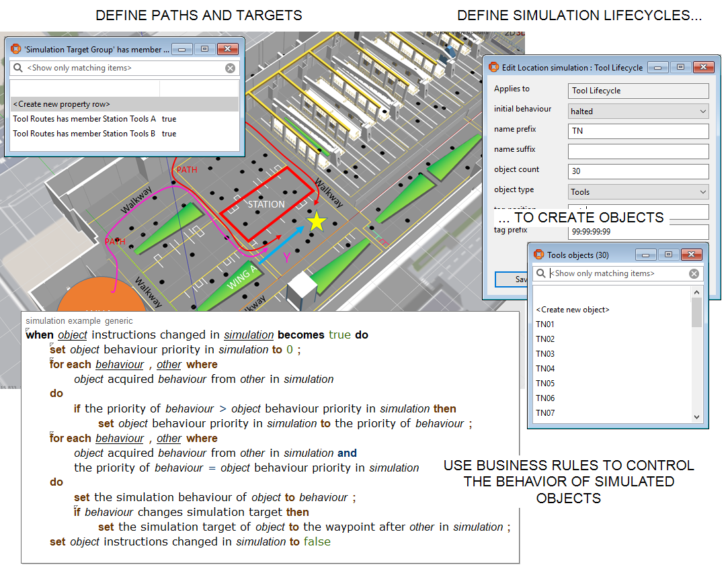Image resolution: width=728 pixels, height=571 pixels.
Task: Select the Create new object entry
Action: point(573,310)
